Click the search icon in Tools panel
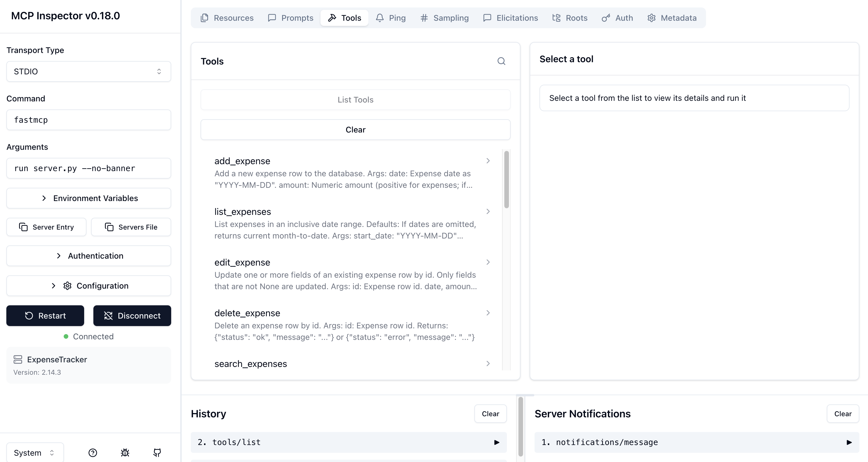868x462 pixels. (x=501, y=61)
